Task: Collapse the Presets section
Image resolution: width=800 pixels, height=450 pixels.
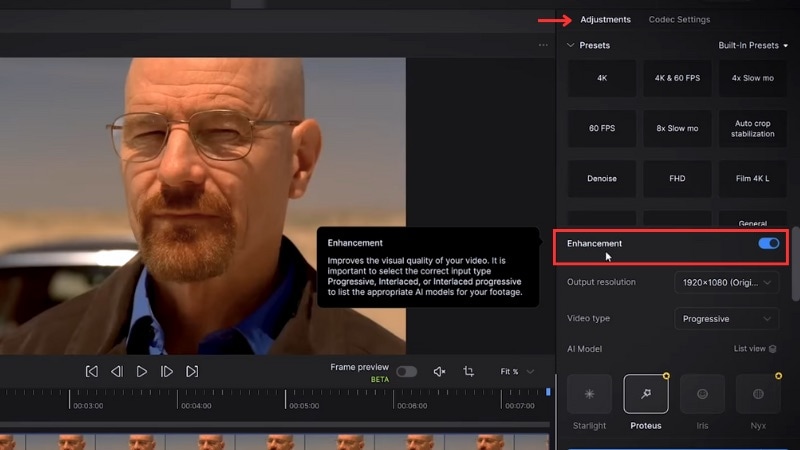Action: click(570, 45)
